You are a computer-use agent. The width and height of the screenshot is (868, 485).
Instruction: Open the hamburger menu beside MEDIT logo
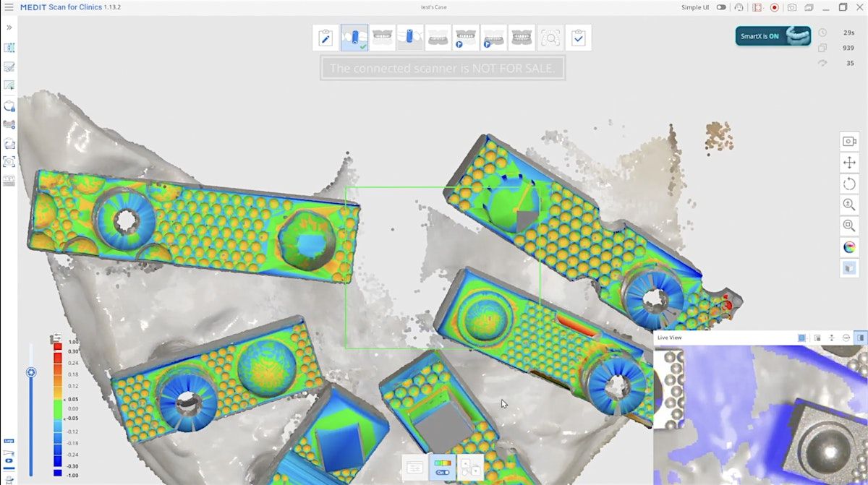coord(9,7)
